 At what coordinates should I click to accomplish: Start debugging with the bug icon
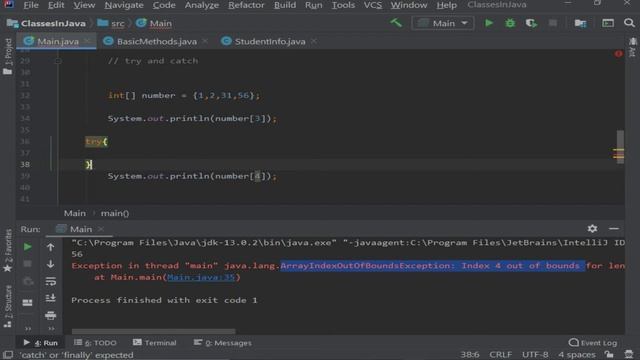[x=510, y=23]
